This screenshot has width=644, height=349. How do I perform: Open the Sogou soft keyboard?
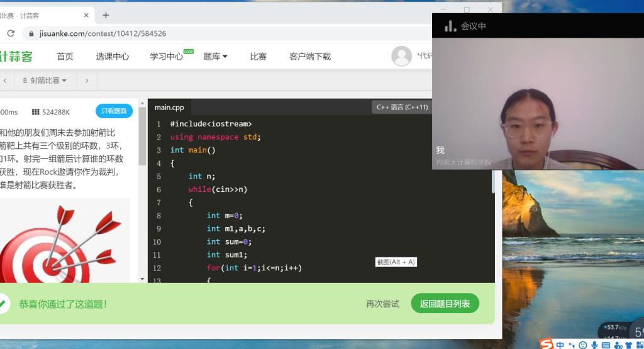pyautogui.click(x=606, y=344)
